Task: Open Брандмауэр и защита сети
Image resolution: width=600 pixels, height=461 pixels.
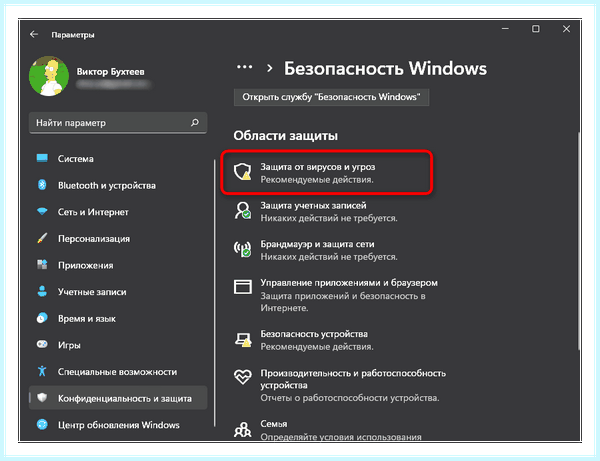Action: point(329,250)
